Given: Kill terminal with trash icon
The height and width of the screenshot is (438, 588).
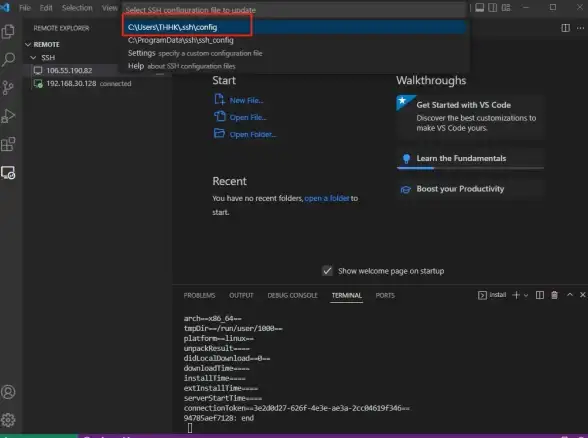Looking at the screenshot, I should coord(555,295).
